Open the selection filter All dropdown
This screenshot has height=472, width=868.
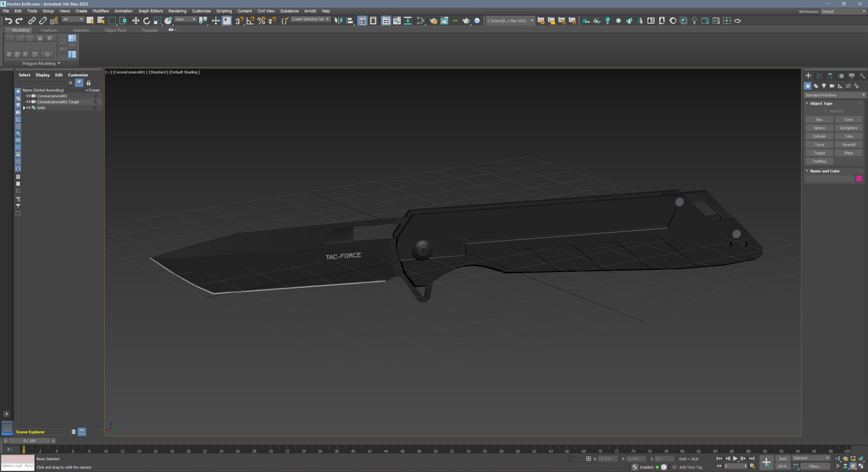pyautogui.click(x=73, y=19)
